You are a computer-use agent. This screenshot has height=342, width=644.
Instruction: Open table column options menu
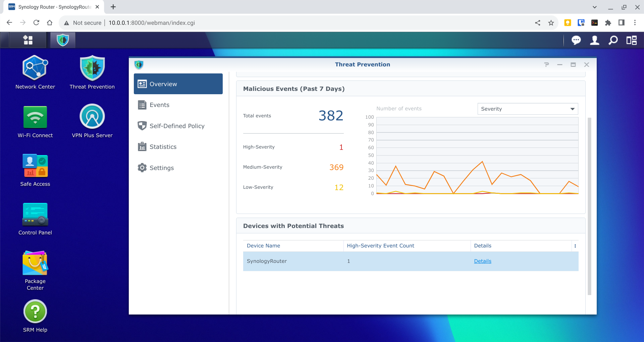[x=575, y=246]
